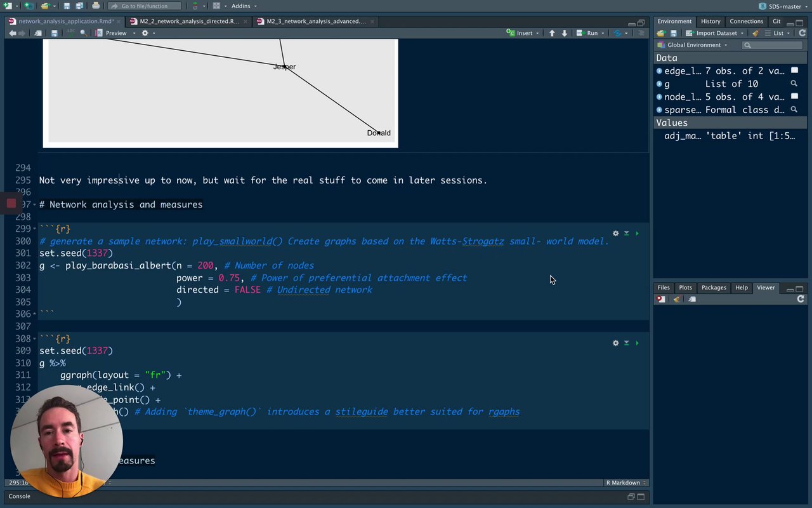
Task: View the g list object
Action: [794, 84]
